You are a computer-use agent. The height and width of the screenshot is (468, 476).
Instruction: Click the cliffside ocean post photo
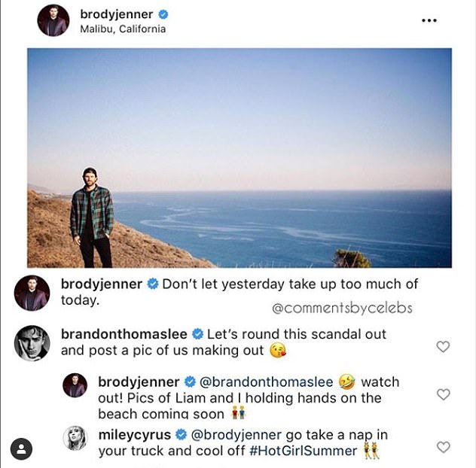[240, 158]
